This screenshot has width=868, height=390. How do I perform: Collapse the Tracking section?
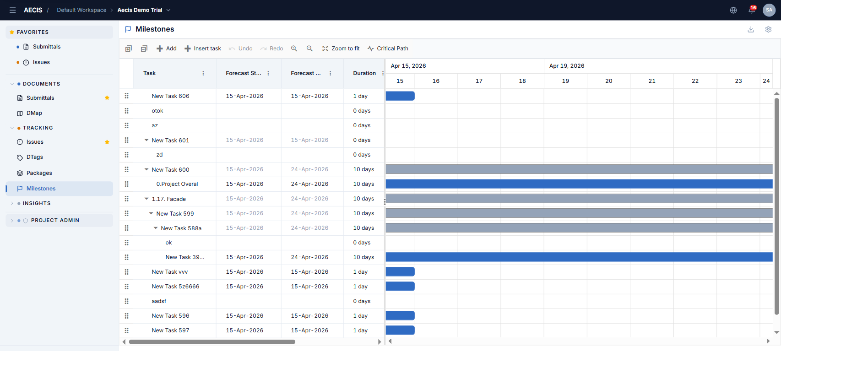[12, 128]
